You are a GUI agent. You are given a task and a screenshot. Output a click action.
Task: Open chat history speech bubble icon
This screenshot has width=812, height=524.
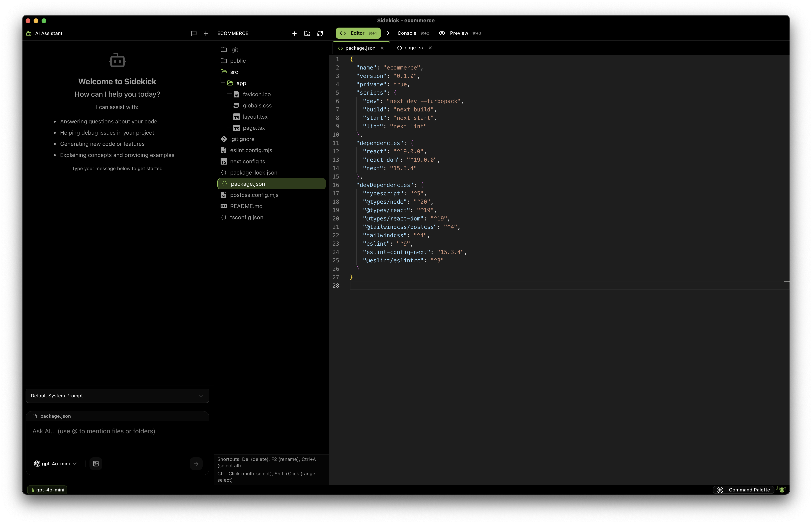coord(193,33)
